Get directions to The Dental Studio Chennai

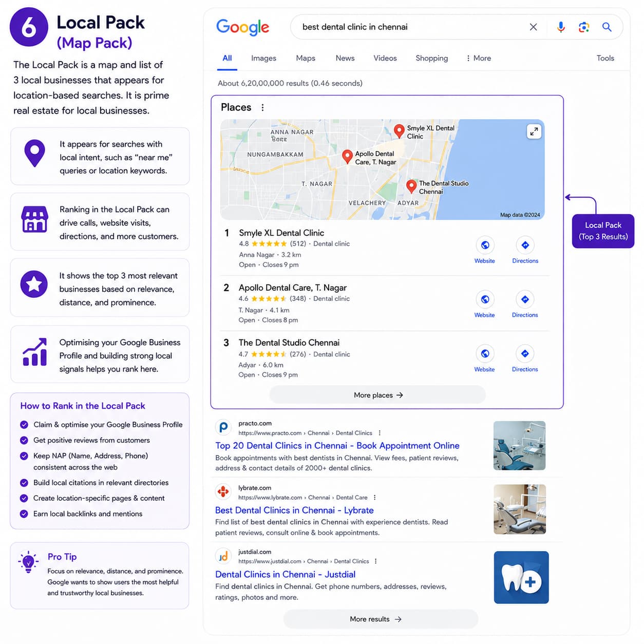click(525, 353)
